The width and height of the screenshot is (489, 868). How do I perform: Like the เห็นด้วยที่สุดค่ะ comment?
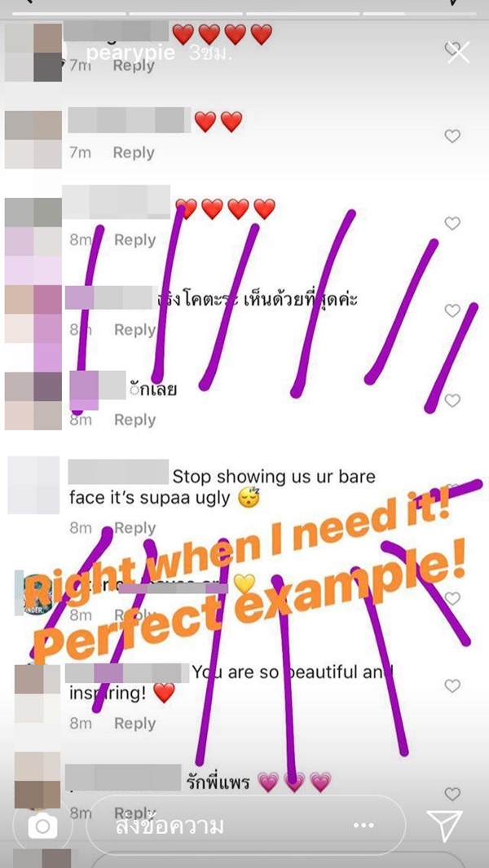[x=452, y=311]
